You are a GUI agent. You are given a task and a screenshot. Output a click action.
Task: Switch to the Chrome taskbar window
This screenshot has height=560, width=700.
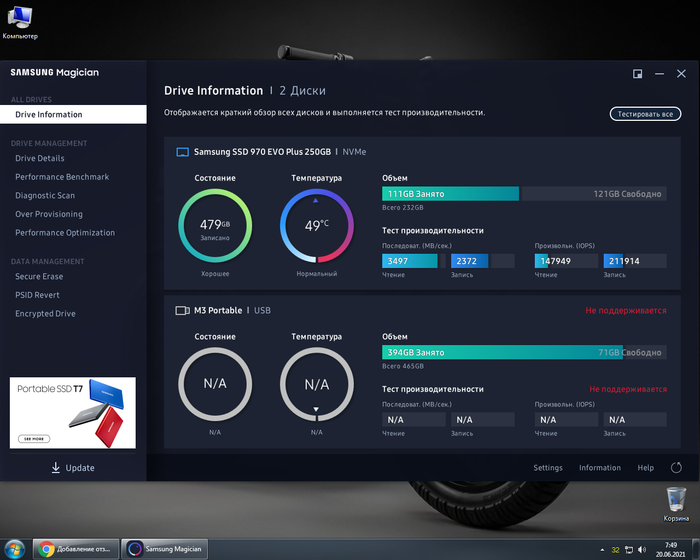click(76, 549)
